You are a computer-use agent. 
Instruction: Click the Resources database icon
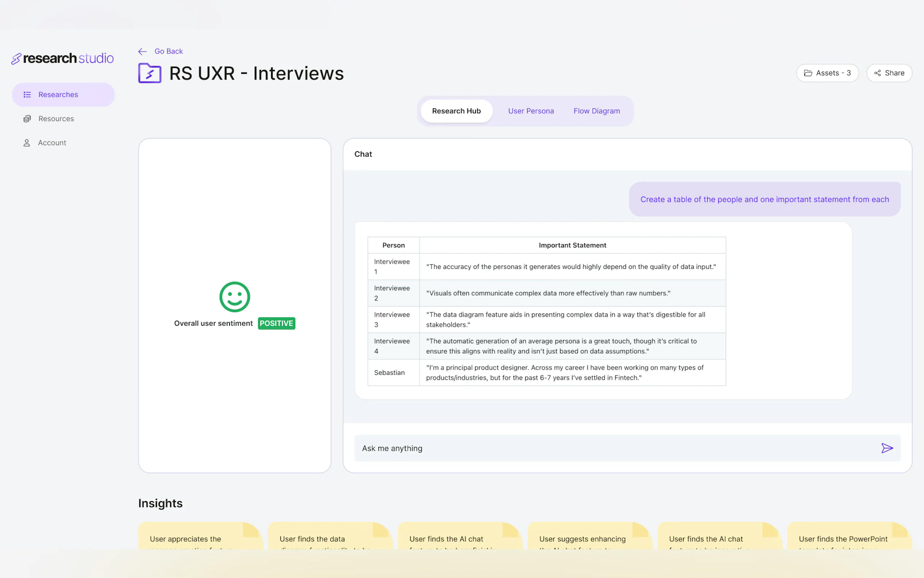(x=27, y=119)
